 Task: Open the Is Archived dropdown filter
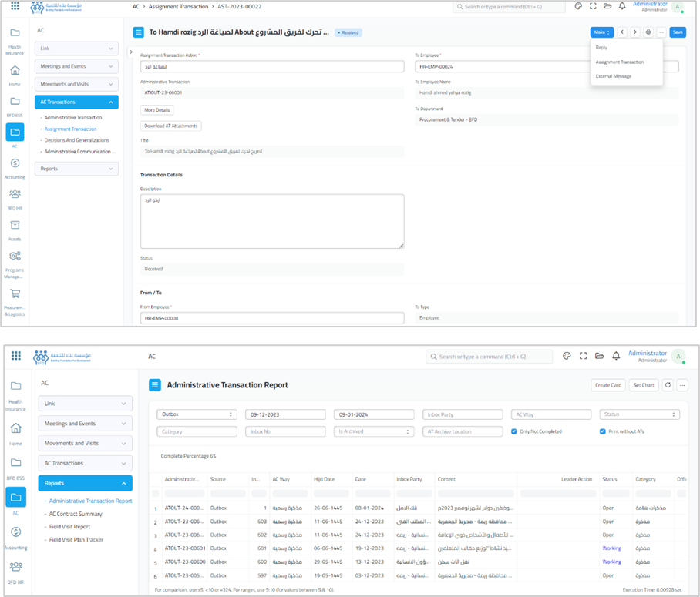click(373, 431)
